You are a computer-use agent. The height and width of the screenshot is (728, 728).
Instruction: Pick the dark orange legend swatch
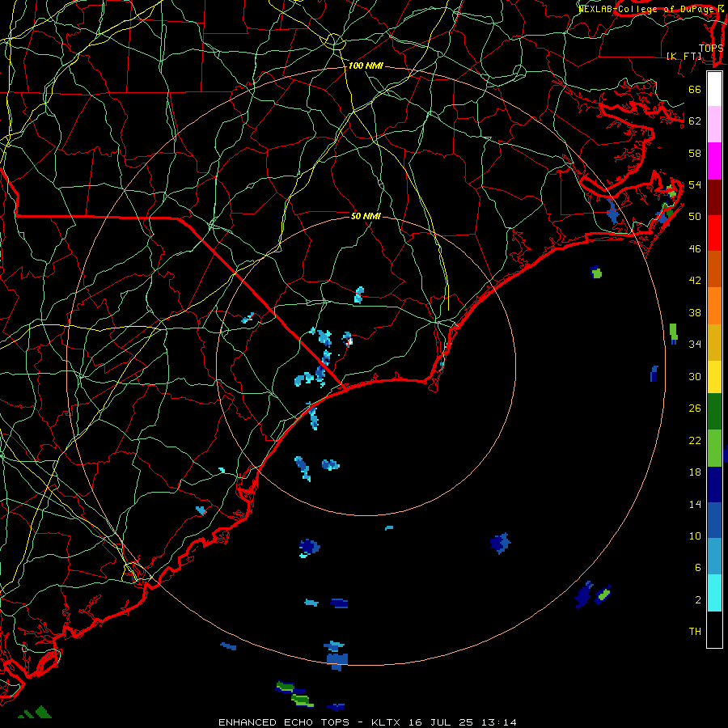pyautogui.click(x=714, y=269)
